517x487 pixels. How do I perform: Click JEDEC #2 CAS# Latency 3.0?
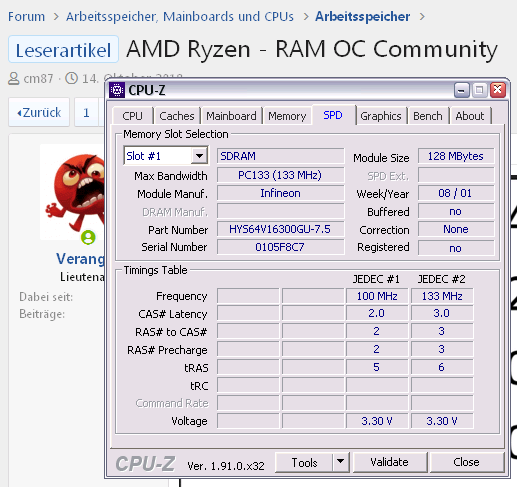[442, 313]
